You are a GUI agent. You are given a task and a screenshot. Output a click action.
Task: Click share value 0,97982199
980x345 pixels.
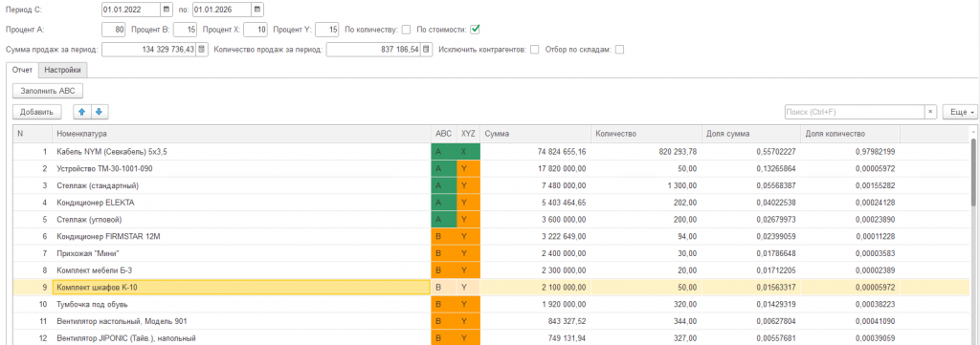coord(850,152)
